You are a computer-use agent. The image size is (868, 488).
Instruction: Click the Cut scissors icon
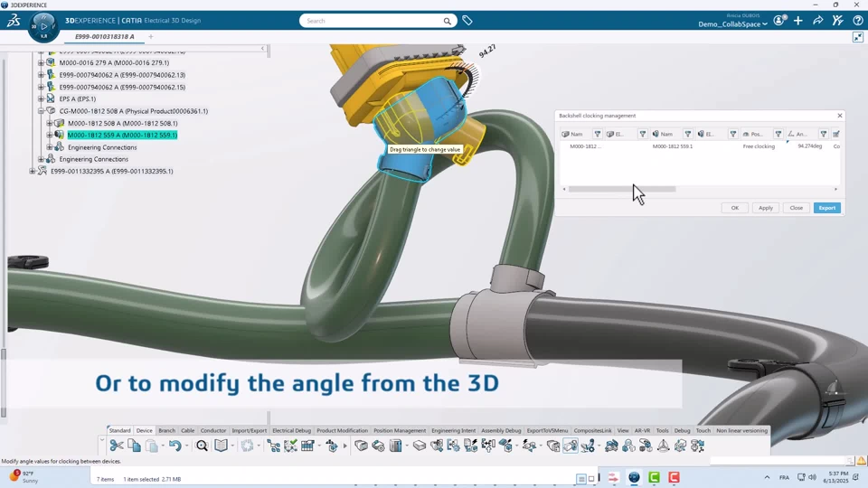click(117, 446)
